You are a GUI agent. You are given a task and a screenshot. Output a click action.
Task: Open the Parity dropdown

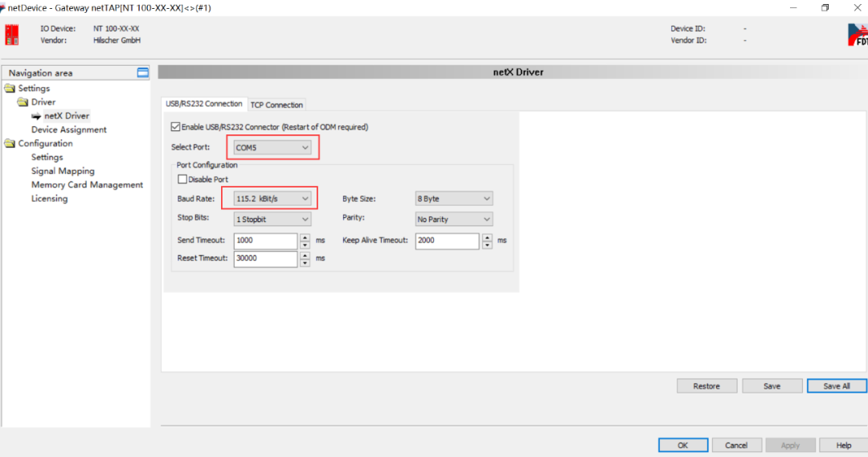(453, 220)
